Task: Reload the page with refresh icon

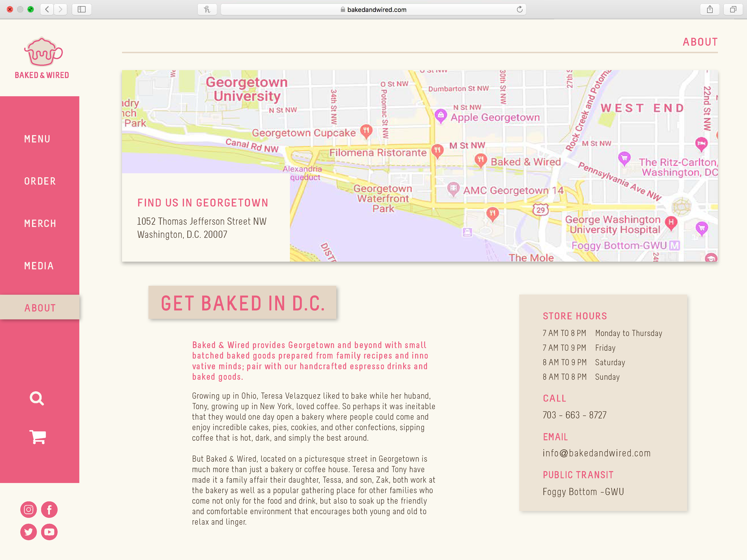Action: (x=519, y=10)
